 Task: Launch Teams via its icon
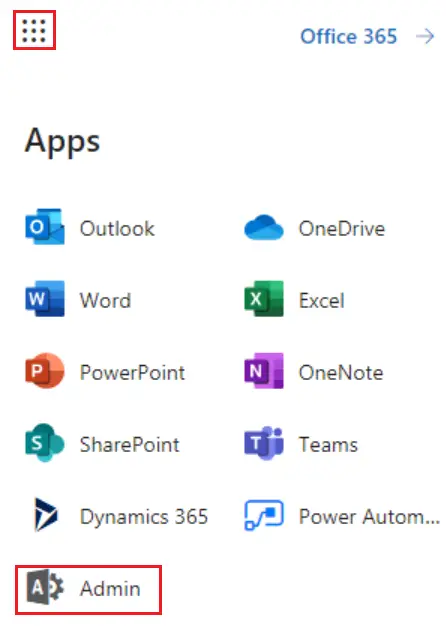click(264, 443)
